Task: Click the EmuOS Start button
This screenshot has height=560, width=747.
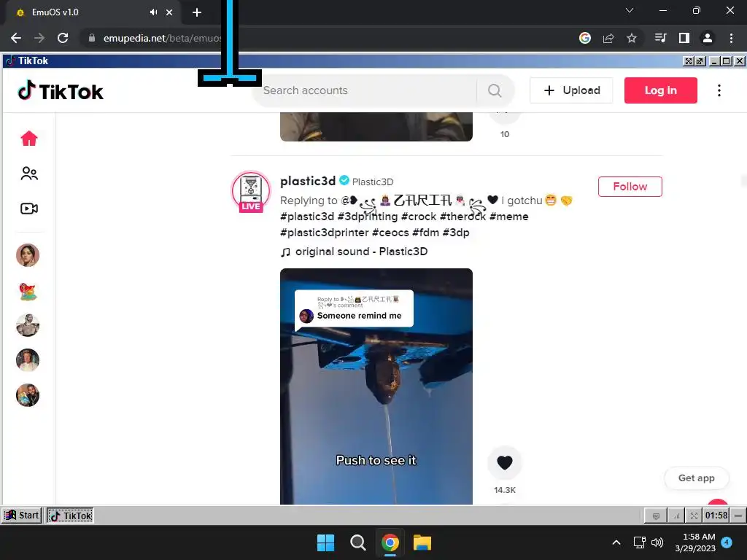Action: (21, 516)
